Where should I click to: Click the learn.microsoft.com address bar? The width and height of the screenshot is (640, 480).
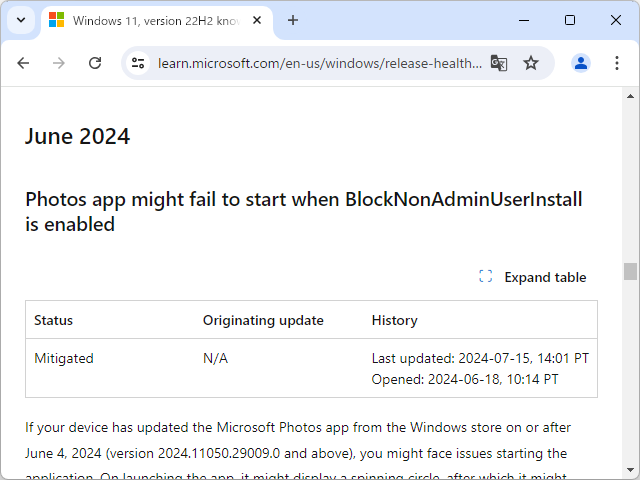(318, 63)
